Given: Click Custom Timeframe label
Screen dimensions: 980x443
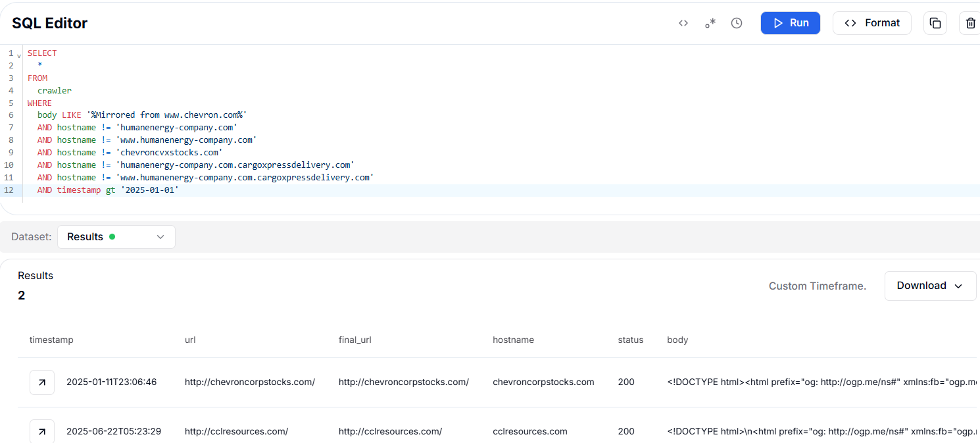Looking at the screenshot, I should pyautogui.click(x=818, y=286).
